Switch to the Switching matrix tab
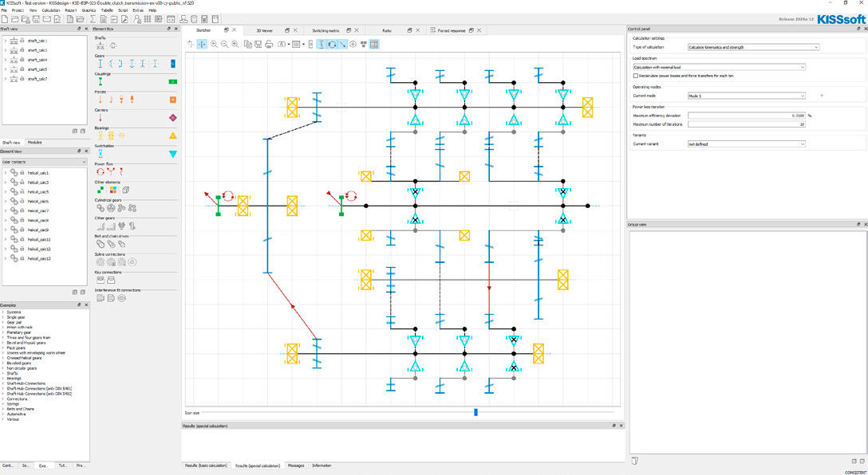Screen dimensions: 868x475 [x=325, y=30]
